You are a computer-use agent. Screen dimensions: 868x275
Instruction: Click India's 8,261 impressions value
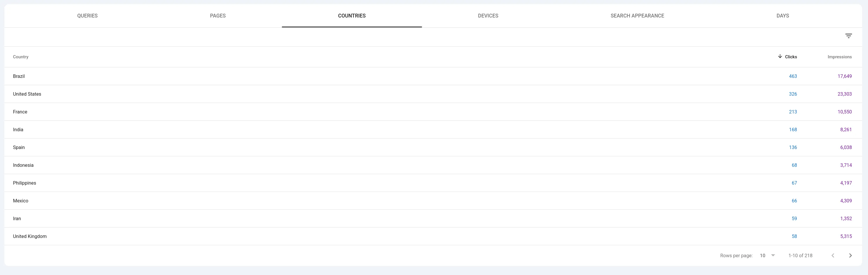click(x=846, y=130)
